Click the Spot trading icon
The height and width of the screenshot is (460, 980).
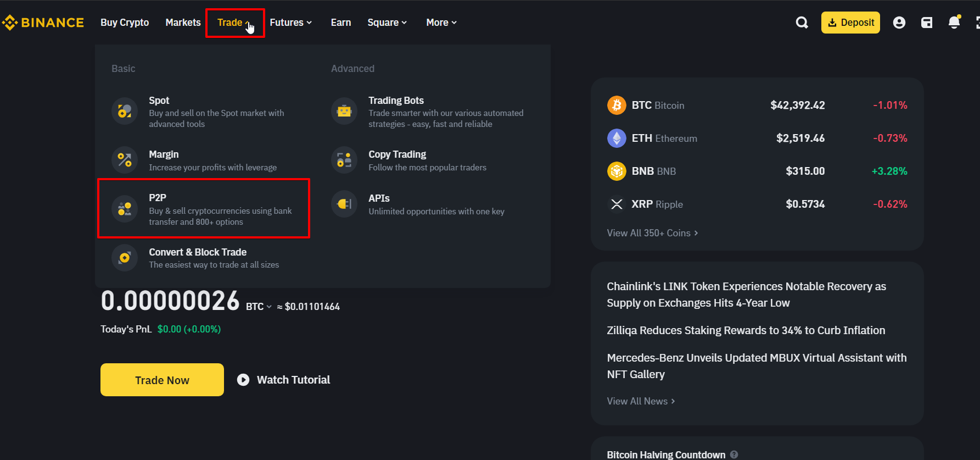(x=125, y=112)
